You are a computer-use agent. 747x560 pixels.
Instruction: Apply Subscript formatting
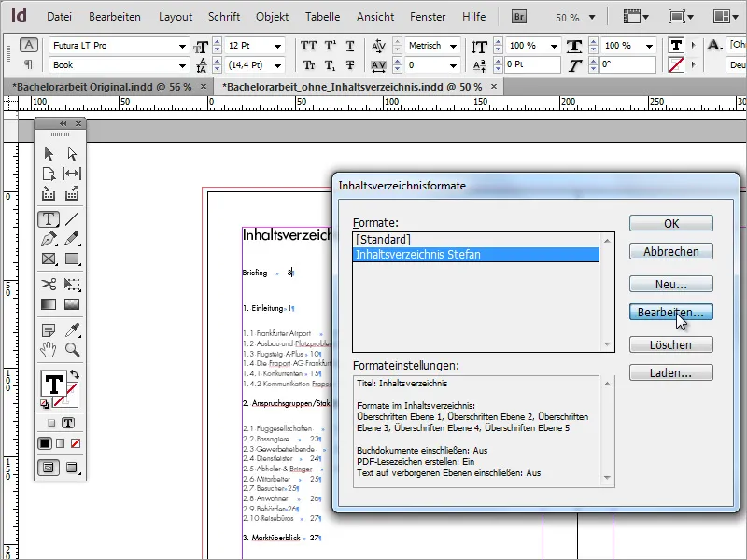click(x=331, y=65)
